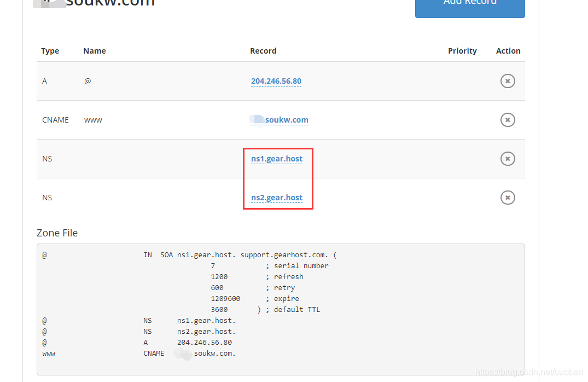588x382 pixels.
Task: Select the www name cell in table
Action: click(93, 120)
